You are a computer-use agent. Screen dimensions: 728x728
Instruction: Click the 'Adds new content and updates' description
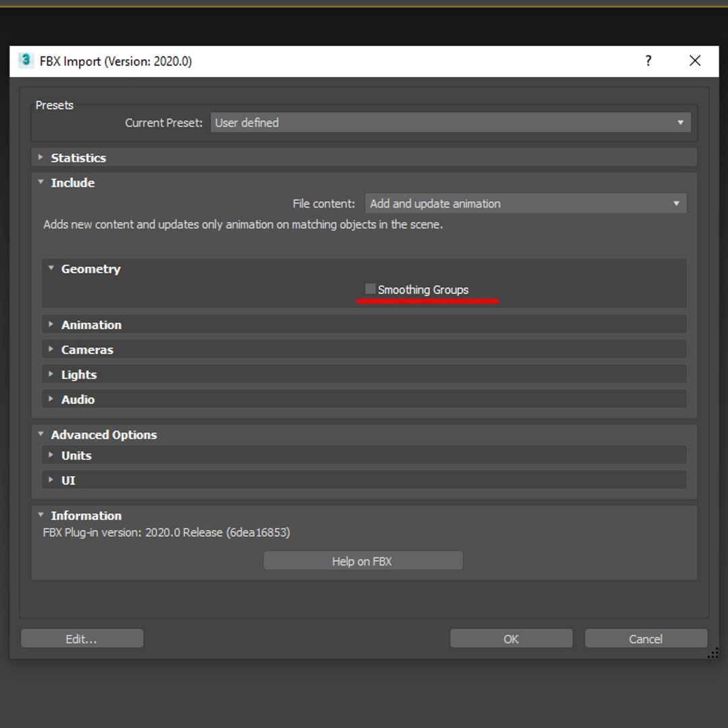pyautogui.click(x=243, y=224)
